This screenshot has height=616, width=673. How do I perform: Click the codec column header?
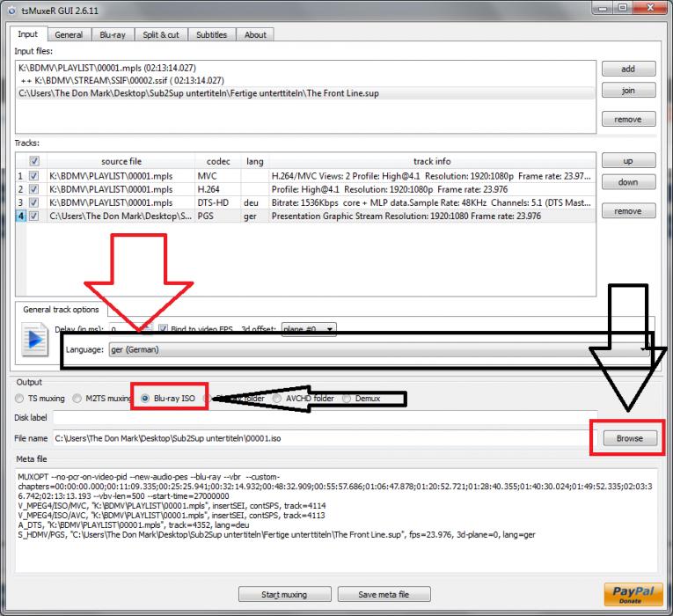point(218,161)
